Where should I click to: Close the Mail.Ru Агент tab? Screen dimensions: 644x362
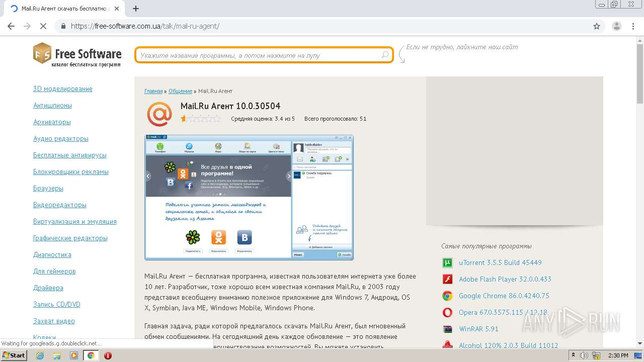[117, 9]
